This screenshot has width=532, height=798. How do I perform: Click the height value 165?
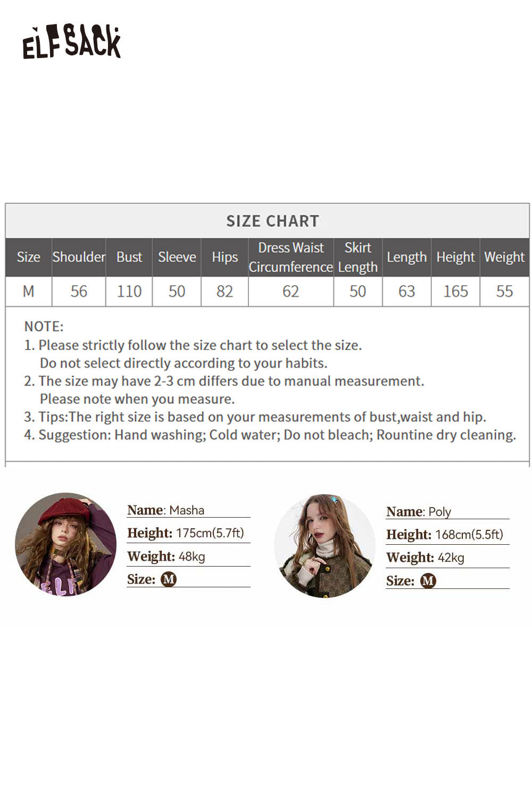pyautogui.click(x=455, y=292)
